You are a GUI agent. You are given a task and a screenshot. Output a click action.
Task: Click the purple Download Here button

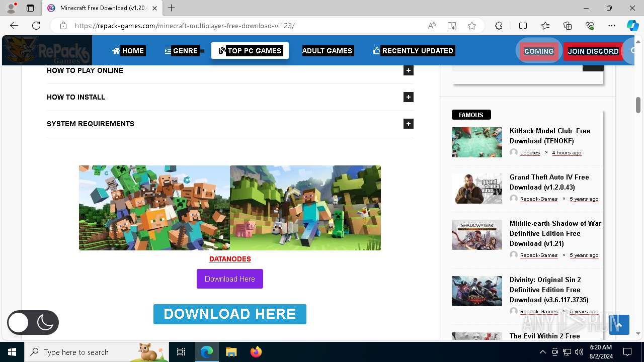point(230,279)
